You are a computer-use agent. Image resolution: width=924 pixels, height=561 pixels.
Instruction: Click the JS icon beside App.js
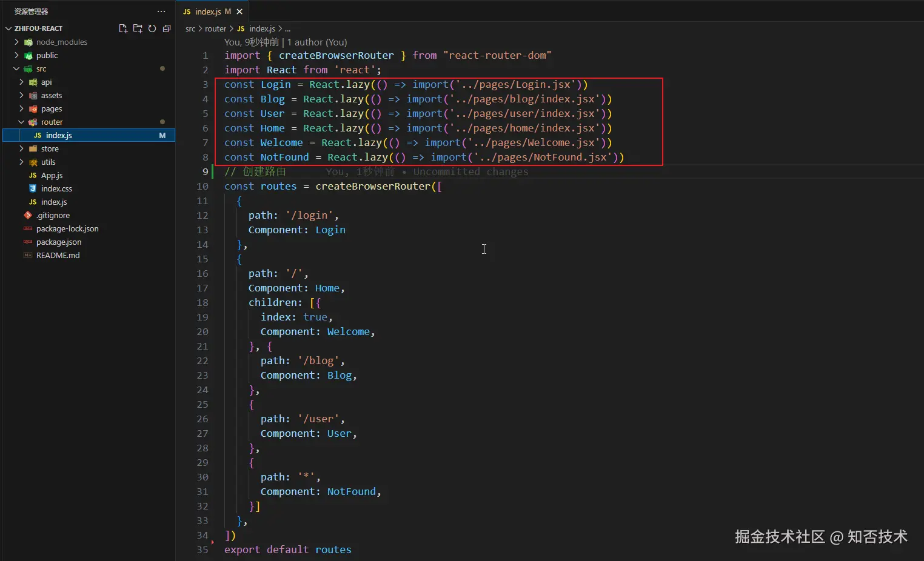(33, 176)
